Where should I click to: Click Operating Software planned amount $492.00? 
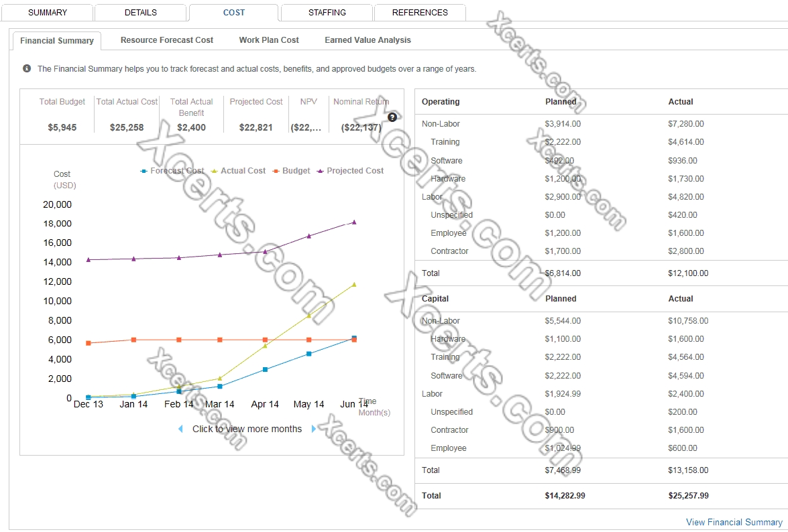pyautogui.click(x=559, y=161)
